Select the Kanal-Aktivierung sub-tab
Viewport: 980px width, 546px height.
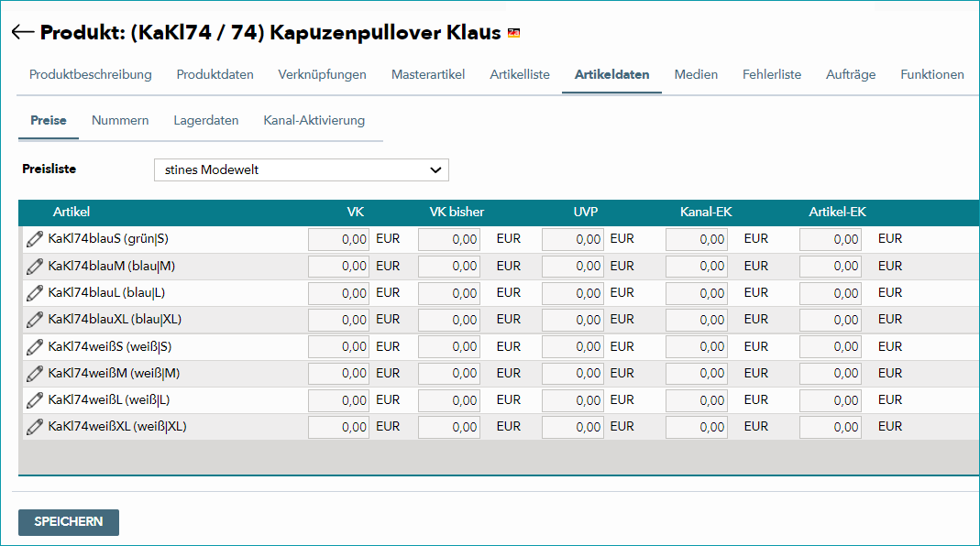coord(314,120)
